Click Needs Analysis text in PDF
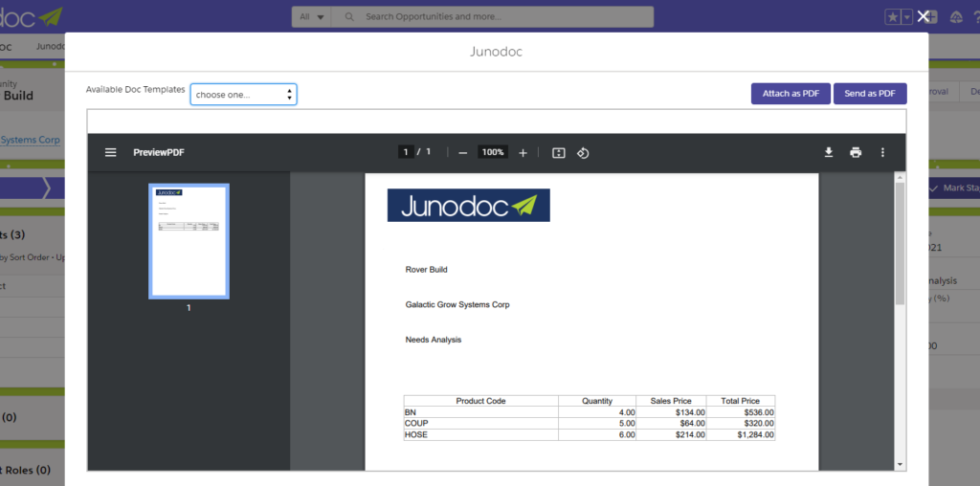The width and height of the screenshot is (980, 486). [434, 340]
